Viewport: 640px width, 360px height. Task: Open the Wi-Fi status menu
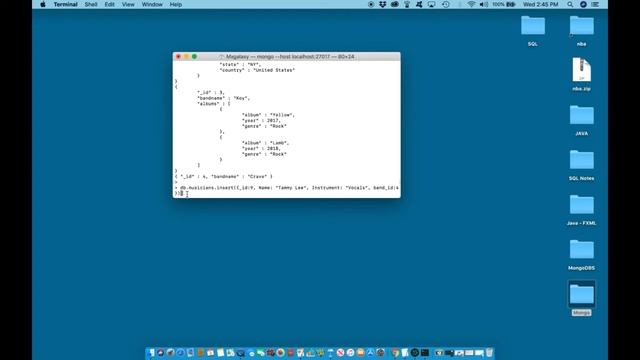coord(471,4)
